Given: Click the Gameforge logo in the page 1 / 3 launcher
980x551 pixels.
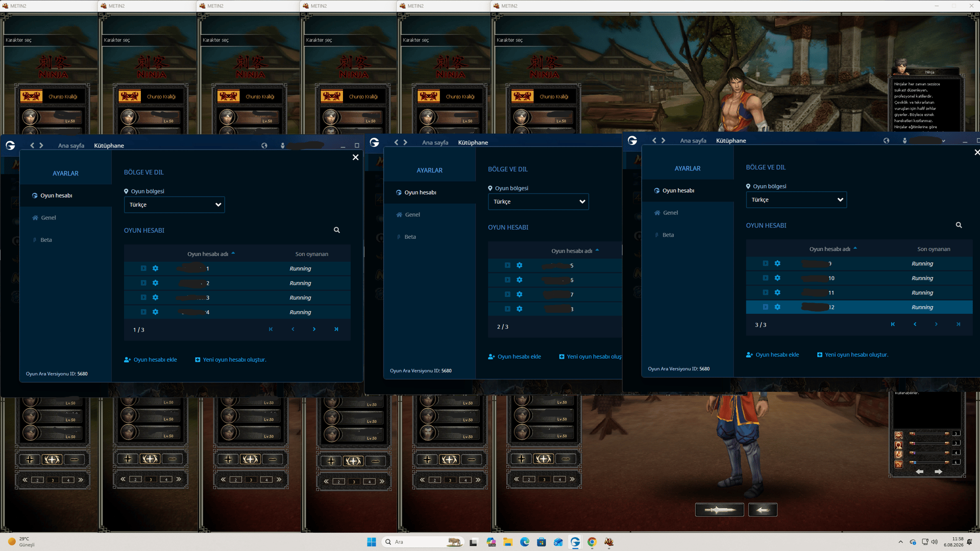Looking at the screenshot, I should click(x=10, y=145).
